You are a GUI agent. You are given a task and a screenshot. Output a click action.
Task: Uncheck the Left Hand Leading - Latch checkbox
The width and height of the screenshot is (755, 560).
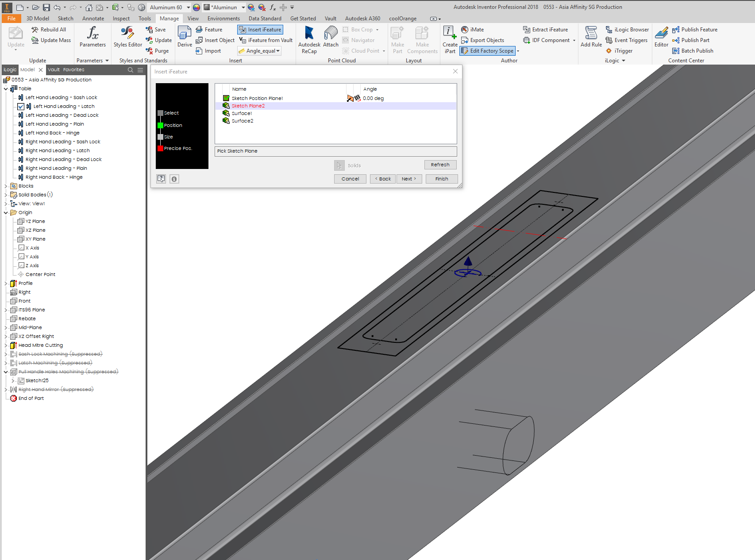[x=21, y=106]
